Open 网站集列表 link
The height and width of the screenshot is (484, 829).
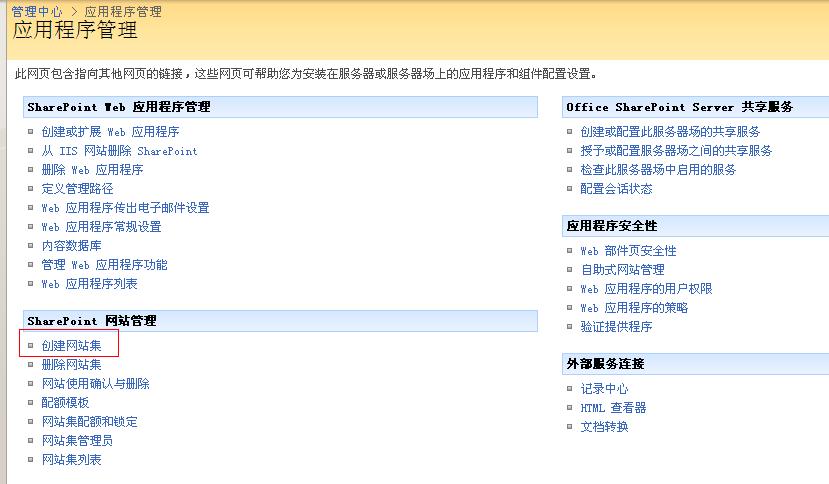71,460
